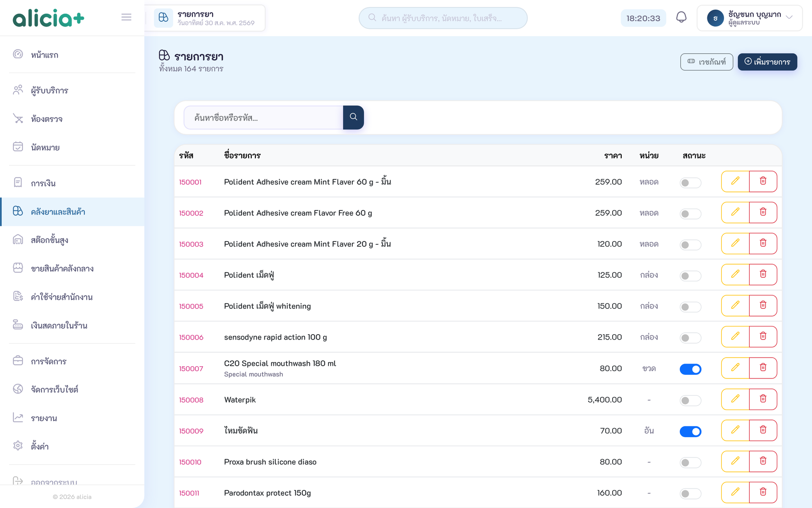Viewport: 812px width, 508px height.
Task: Click the hamburger menu icon to collapse sidebar
Action: pos(126,17)
